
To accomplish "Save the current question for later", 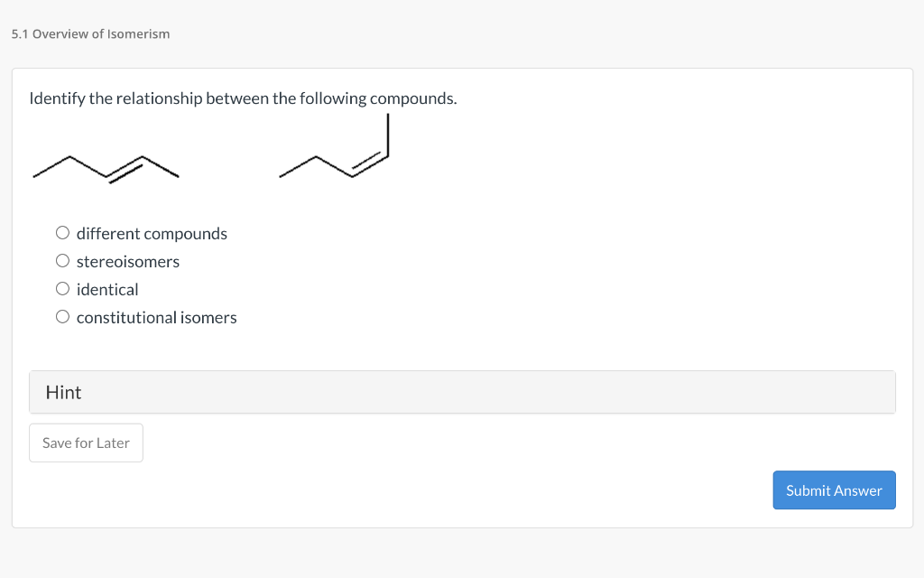I will [x=86, y=443].
